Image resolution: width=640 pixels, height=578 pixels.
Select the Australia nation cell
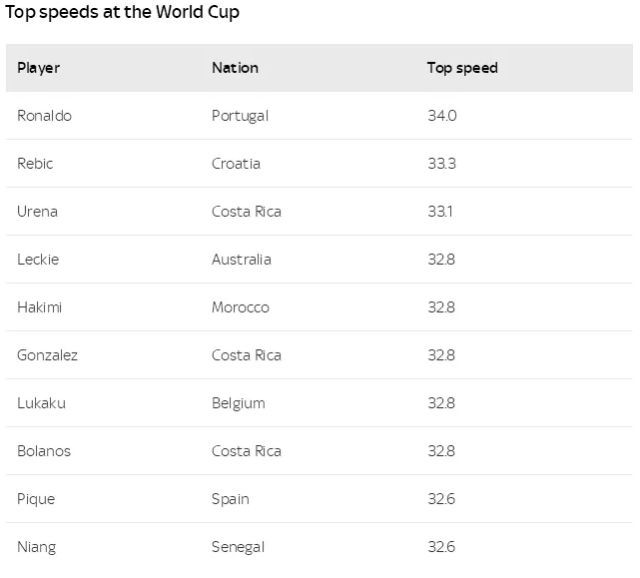click(241, 260)
